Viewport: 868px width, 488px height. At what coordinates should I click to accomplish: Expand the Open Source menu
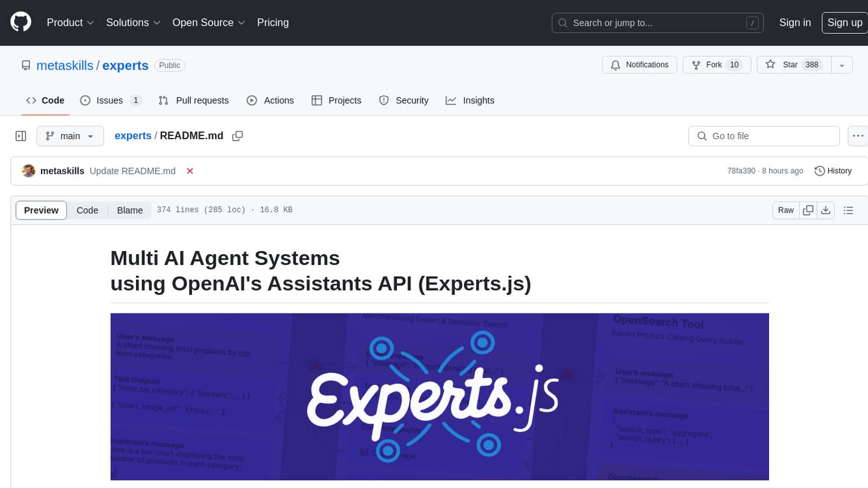coord(209,22)
